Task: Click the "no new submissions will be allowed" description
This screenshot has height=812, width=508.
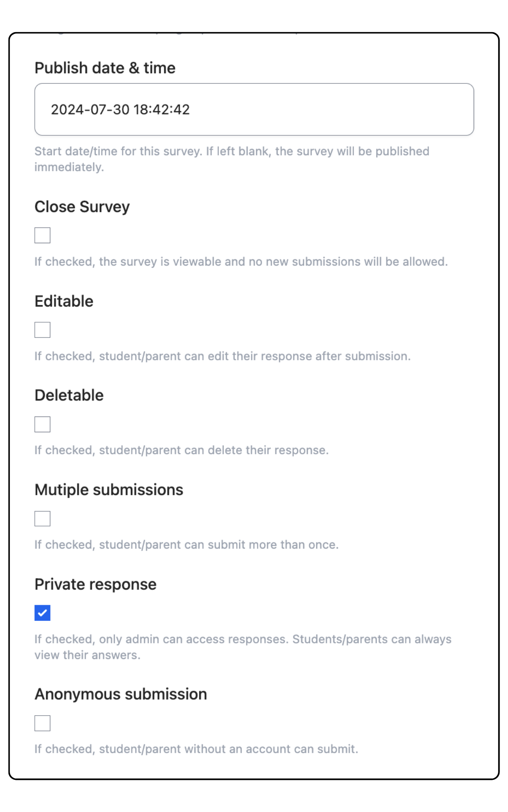Action: coord(348,262)
